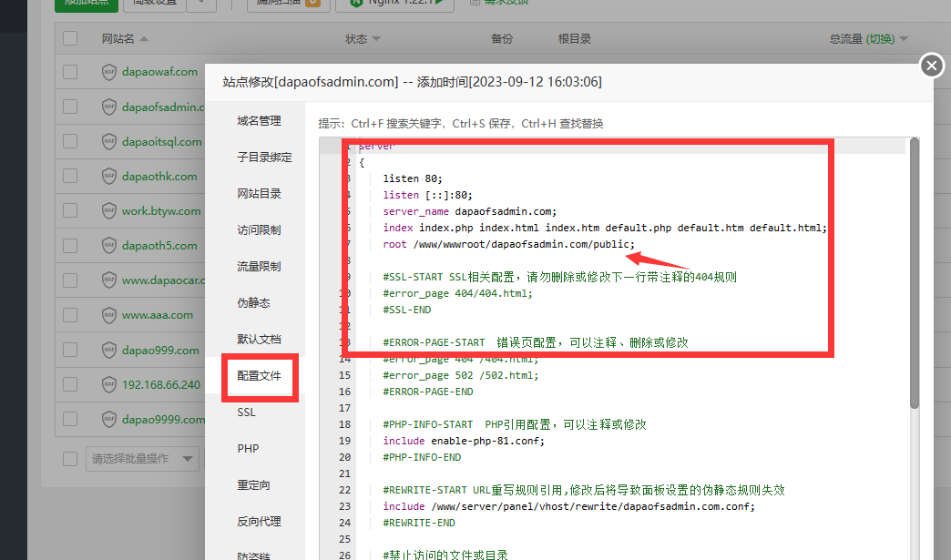Click WAF shield icon for www.aaa.com
Screen dimensions: 951x560
pos(108,315)
